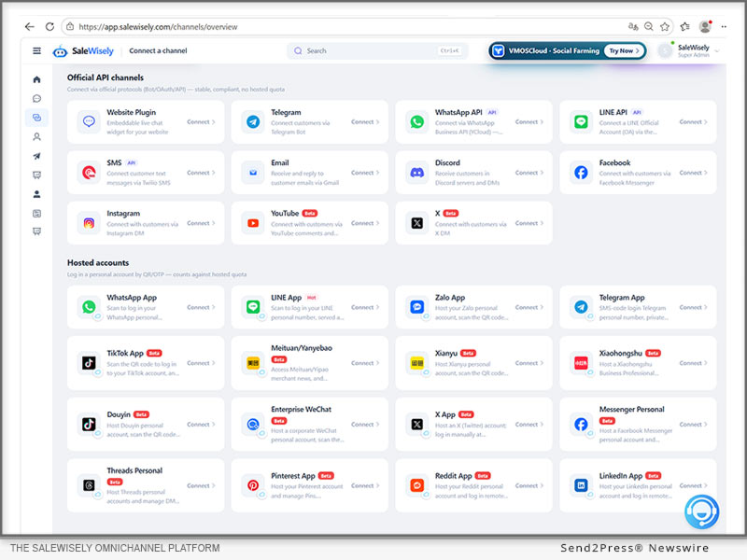The image size is (747, 560).
Task: Connect the Website Plugin channel
Action: pos(201,122)
